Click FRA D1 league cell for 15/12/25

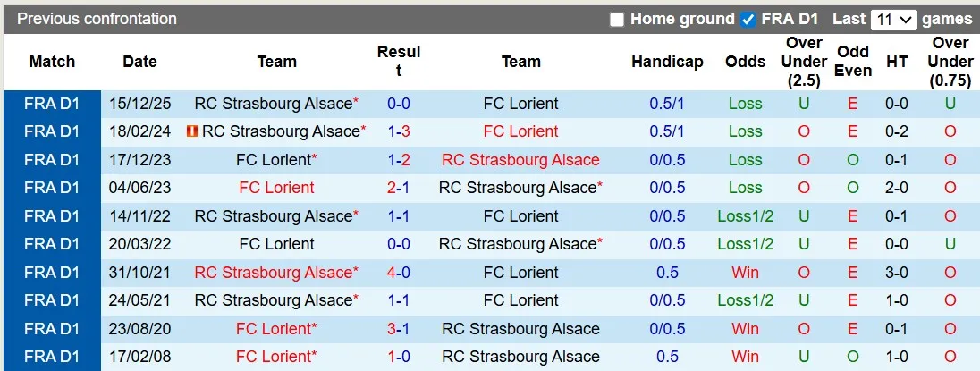pos(52,104)
